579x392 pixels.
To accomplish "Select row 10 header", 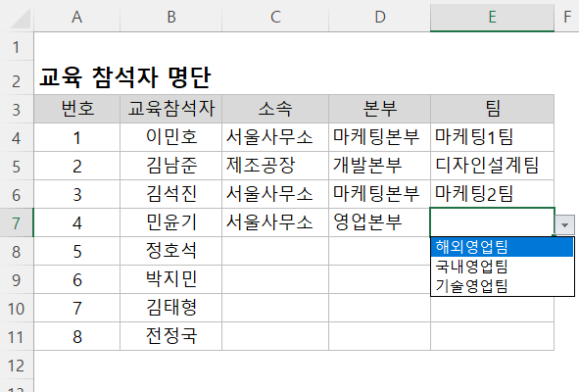I will click(x=17, y=309).
